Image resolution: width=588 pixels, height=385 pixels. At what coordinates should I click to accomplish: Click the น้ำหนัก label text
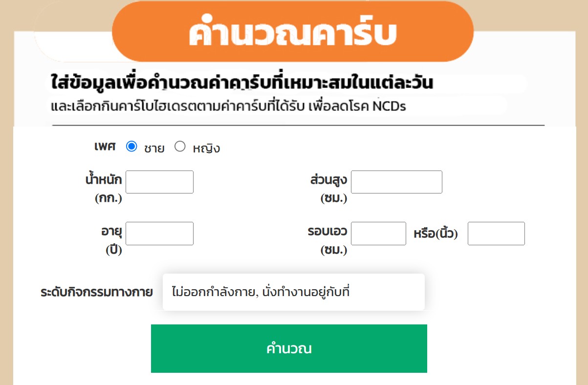coord(104,180)
